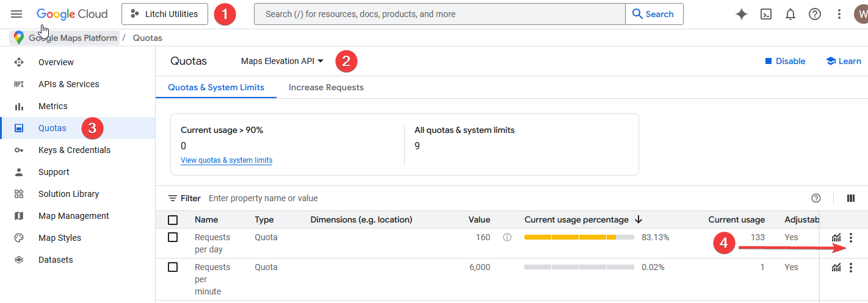Open the notifications bell
Screen dimensions: 868x303
click(790, 14)
